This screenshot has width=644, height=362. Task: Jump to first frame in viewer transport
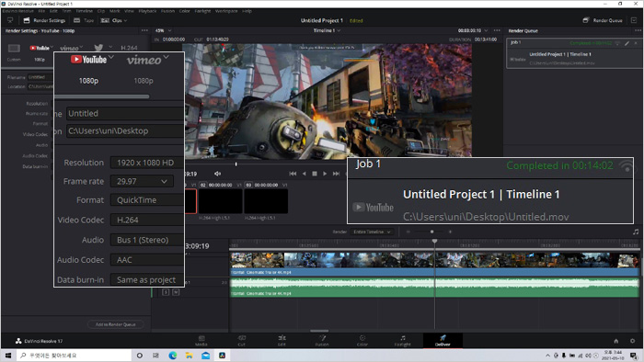[293, 174]
